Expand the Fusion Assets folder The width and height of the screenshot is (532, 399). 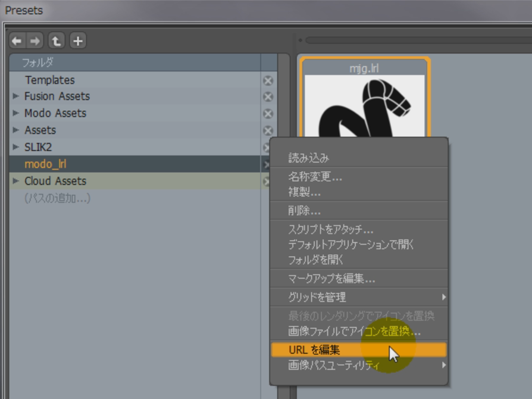coord(16,96)
